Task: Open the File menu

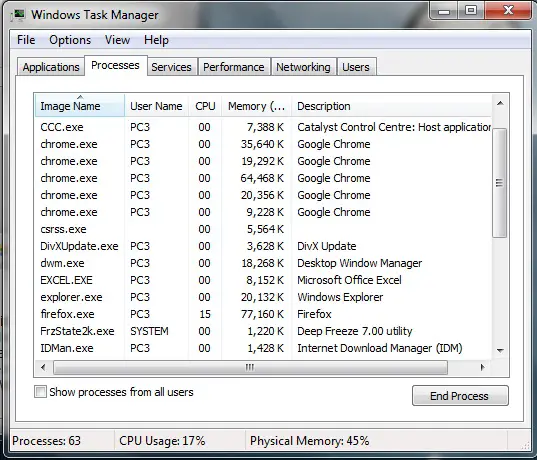Action: (x=26, y=40)
